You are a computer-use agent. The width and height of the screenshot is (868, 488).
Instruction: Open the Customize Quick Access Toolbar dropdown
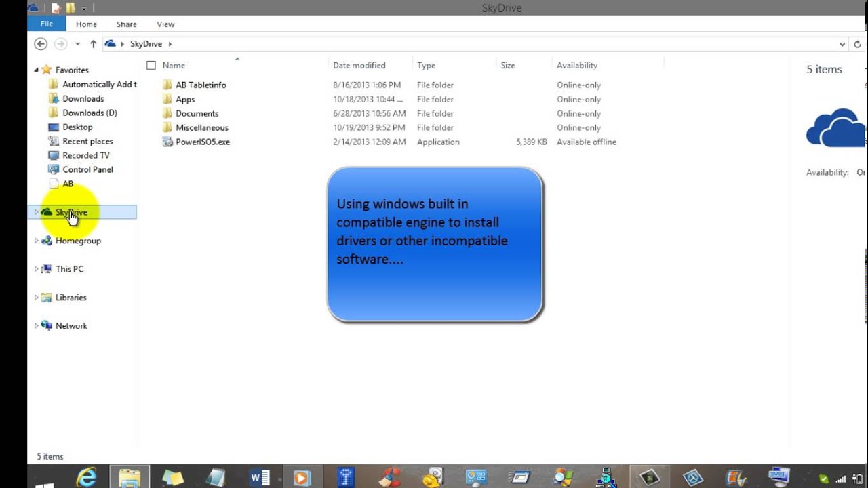[84, 8]
